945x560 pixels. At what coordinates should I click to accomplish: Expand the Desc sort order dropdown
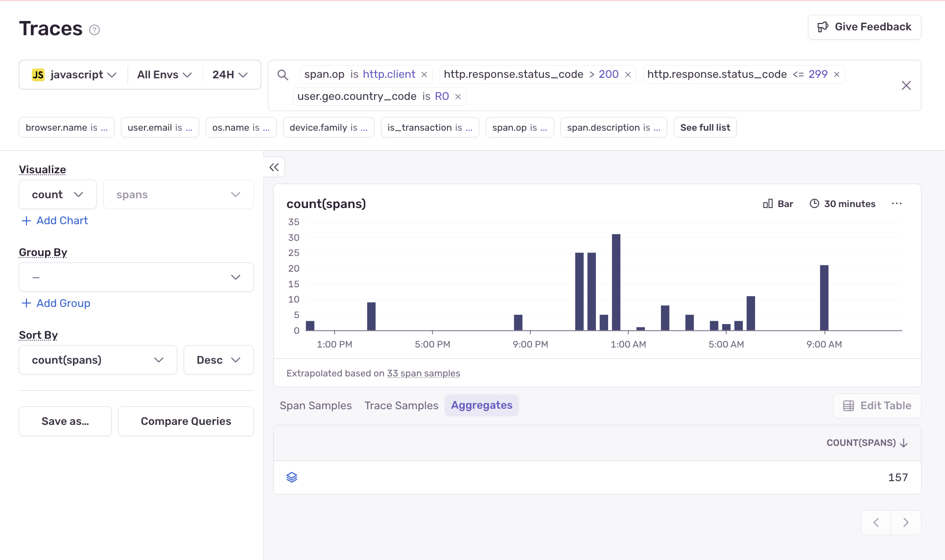(x=218, y=360)
